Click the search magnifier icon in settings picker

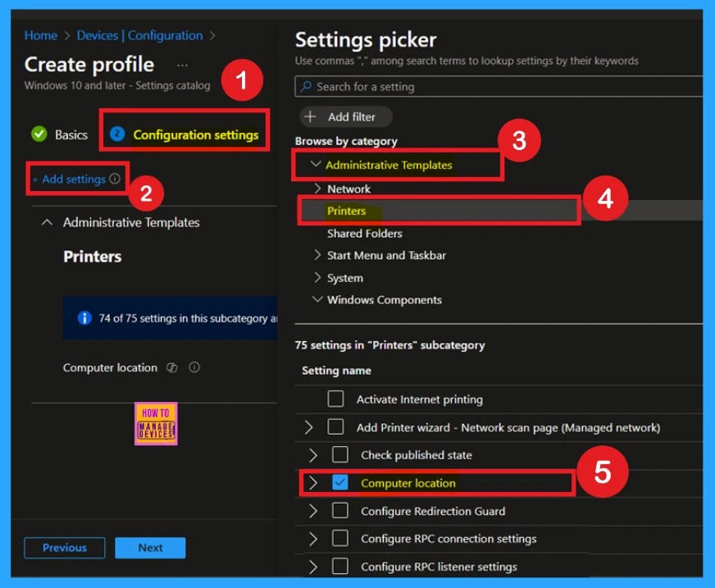pos(307,86)
